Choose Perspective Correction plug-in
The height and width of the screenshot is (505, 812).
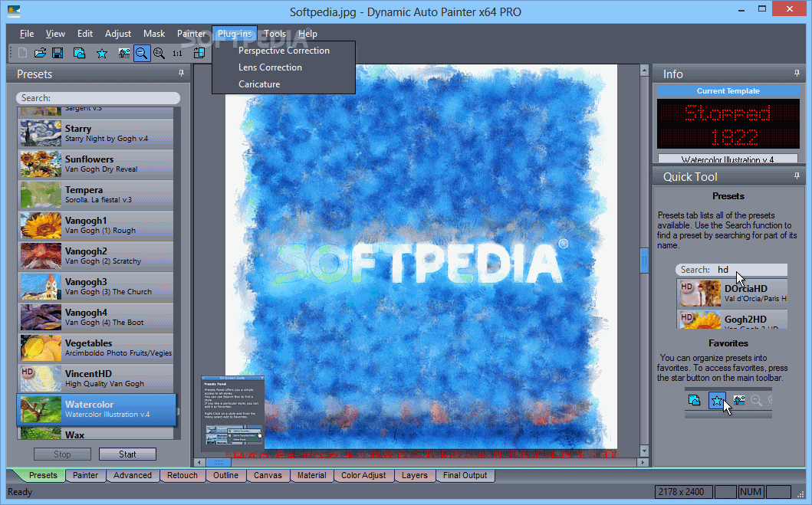(284, 50)
